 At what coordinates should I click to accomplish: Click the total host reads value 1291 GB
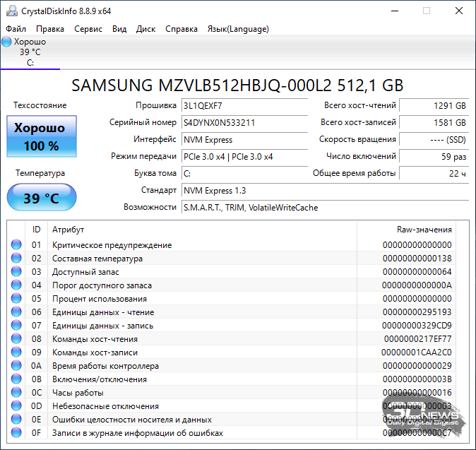tap(434, 106)
